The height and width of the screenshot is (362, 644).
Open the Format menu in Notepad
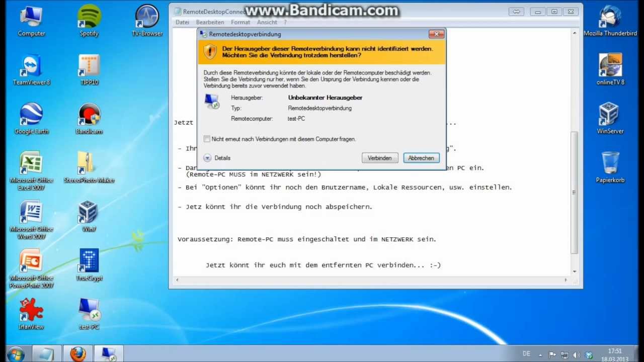240,22
